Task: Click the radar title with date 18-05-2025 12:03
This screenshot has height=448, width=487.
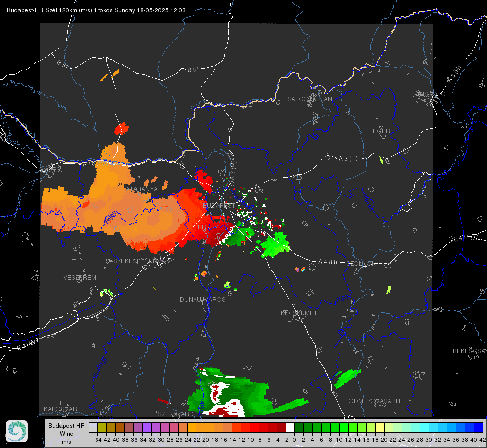Action: pyautogui.click(x=96, y=10)
